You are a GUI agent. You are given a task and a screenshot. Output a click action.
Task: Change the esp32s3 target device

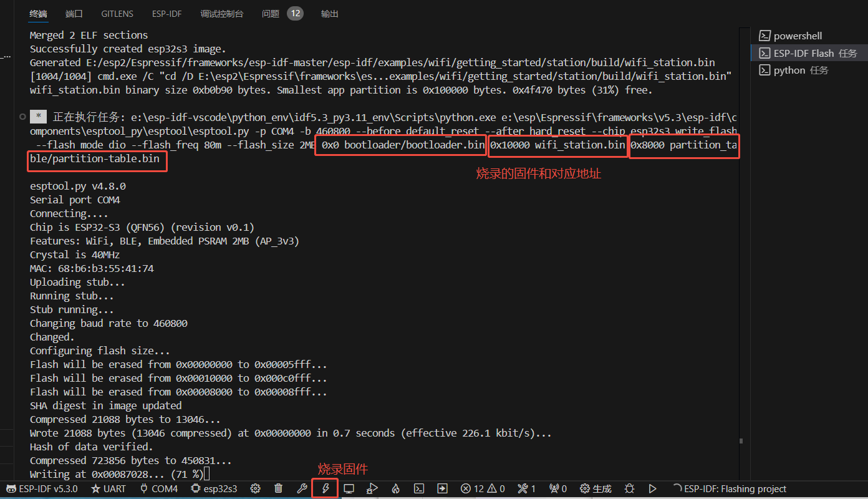click(215, 488)
